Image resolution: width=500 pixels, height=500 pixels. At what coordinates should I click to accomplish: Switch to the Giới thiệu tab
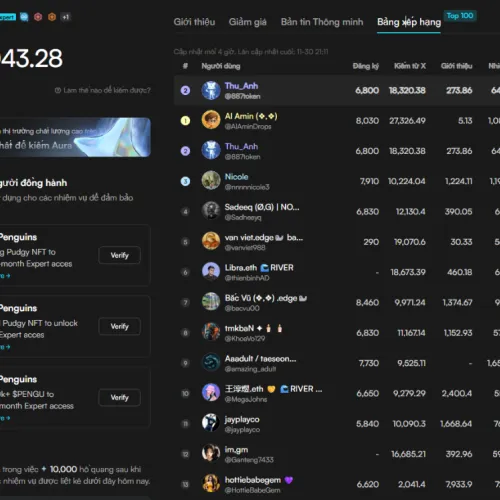194,22
